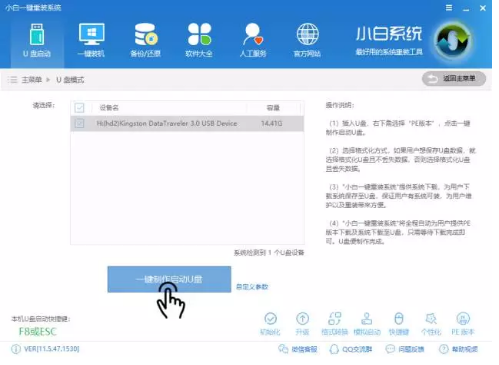Viewport: 499px width, 365px height.
Task: Minimize the window
Action: click(466, 8)
